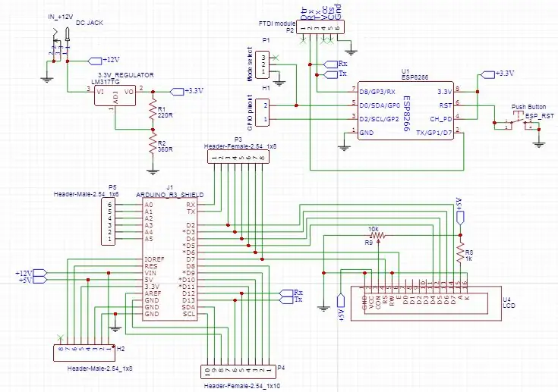
Task: Select the ARDUINO_R3_SHIELD J1 block
Action: (x=170, y=259)
